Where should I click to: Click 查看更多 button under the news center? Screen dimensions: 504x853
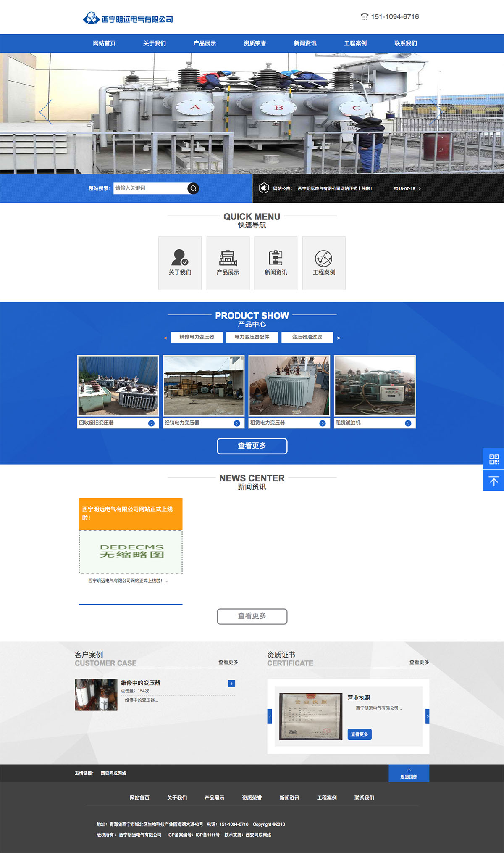pos(252,616)
